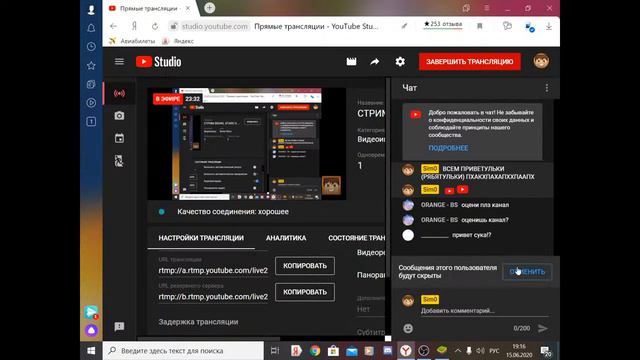Open the browser menu lines in title bar
The image size is (640, 360).
[487, 8]
